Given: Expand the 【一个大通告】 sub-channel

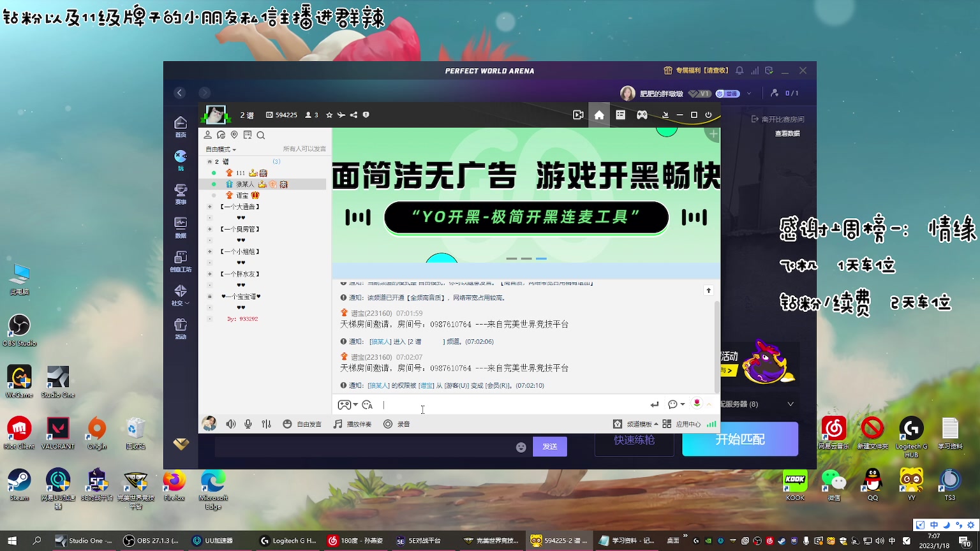Looking at the screenshot, I should click(x=209, y=207).
